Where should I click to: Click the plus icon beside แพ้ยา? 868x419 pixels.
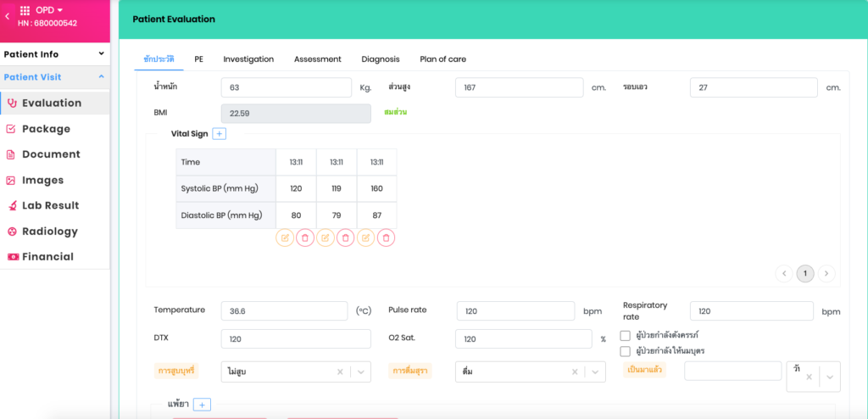point(202,405)
